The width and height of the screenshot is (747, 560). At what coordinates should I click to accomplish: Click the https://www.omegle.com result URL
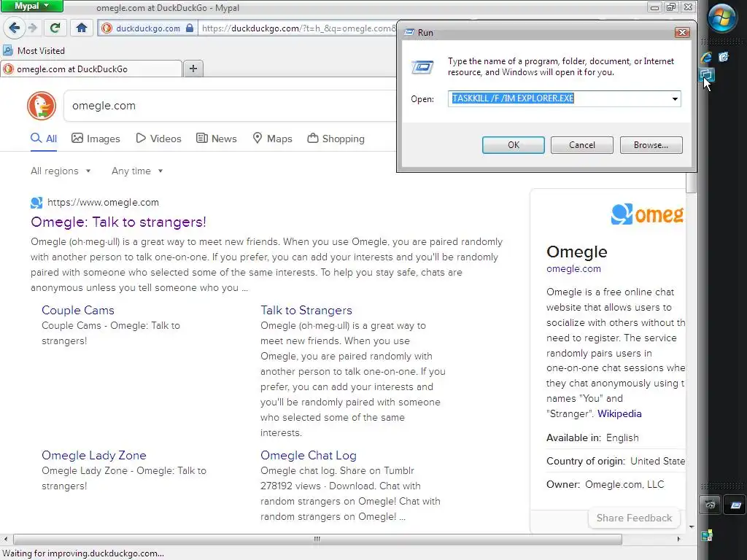click(103, 203)
